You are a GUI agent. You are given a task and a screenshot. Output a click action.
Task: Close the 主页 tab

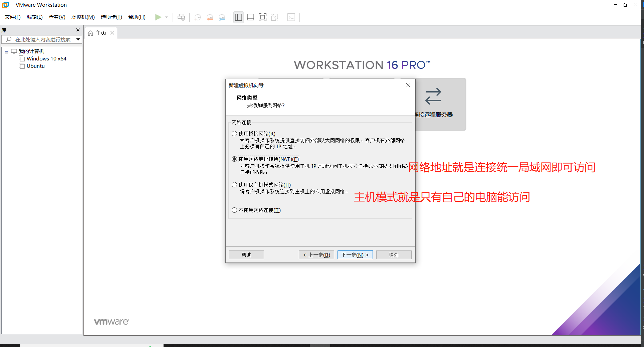[113, 33]
